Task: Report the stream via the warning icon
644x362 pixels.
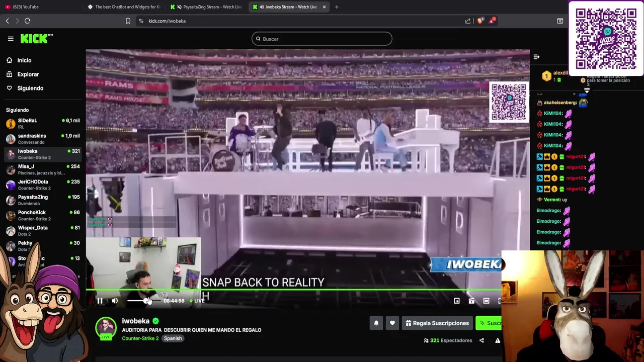Action: click(x=498, y=340)
